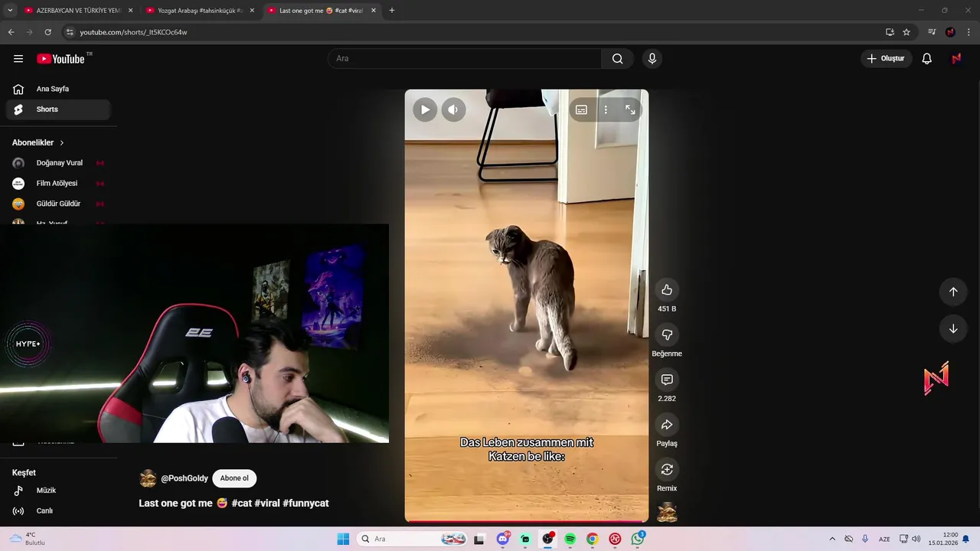980x551 pixels.
Task: Open a new browser tab
Action: point(392,11)
